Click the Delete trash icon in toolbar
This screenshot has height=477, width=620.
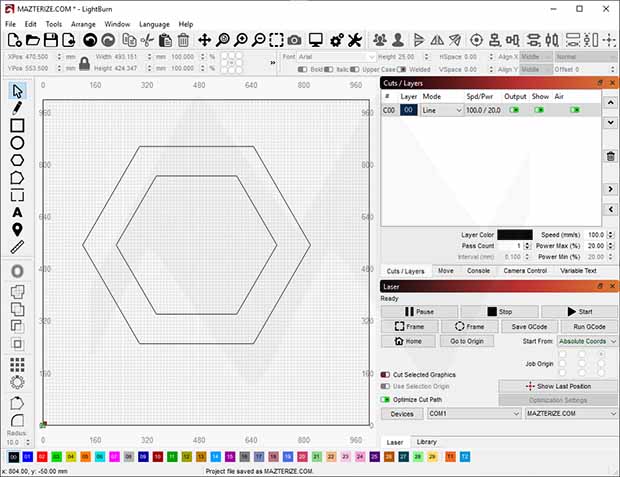(x=183, y=40)
